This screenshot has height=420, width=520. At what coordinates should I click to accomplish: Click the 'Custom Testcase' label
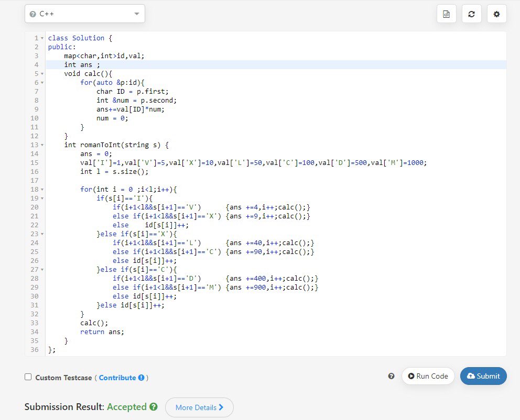pyautogui.click(x=63, y=378)
